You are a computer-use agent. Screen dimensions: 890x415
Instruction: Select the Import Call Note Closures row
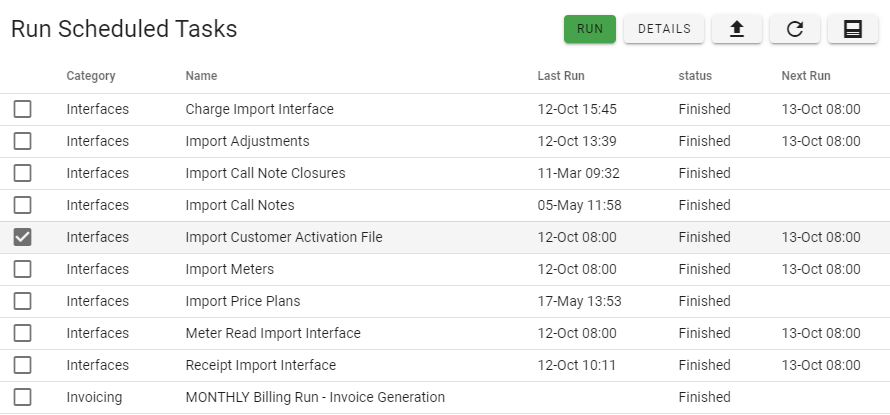tap(445, 173)
